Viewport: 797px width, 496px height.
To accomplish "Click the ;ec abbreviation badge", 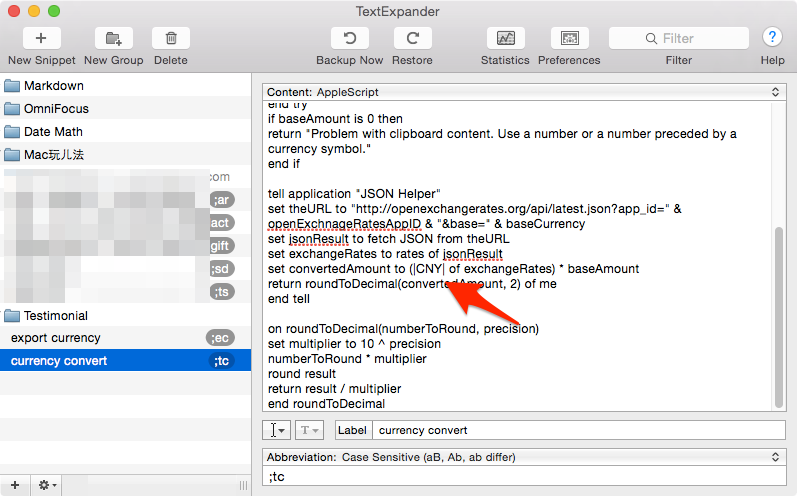I will pyautogui.click(x=220, y=338).
